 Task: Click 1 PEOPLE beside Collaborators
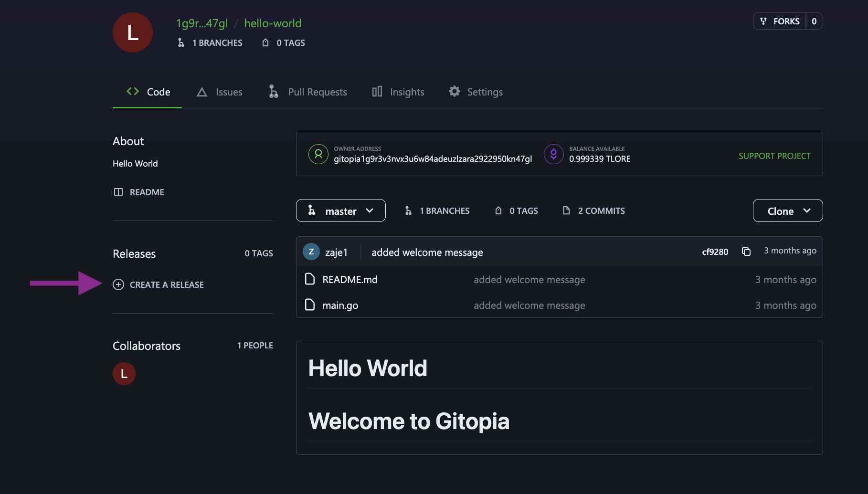tap(255, 345)
